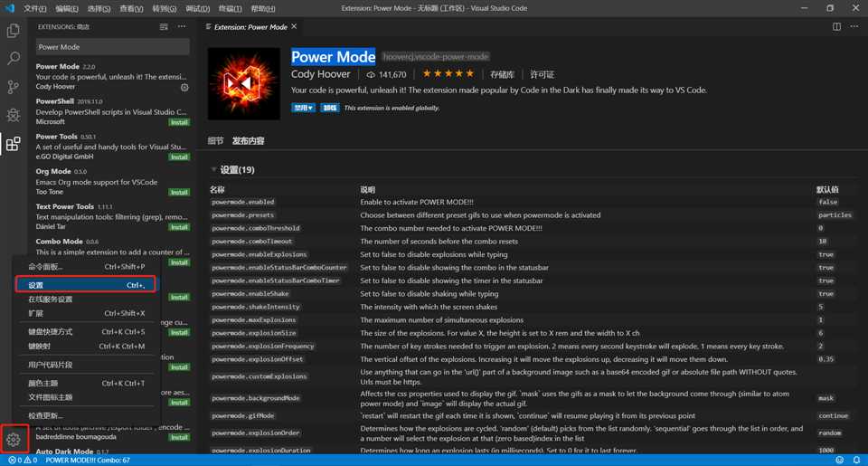Click the powermode.presets default value particles
This screenshot has height=466, width=868.
pos(835,215)
